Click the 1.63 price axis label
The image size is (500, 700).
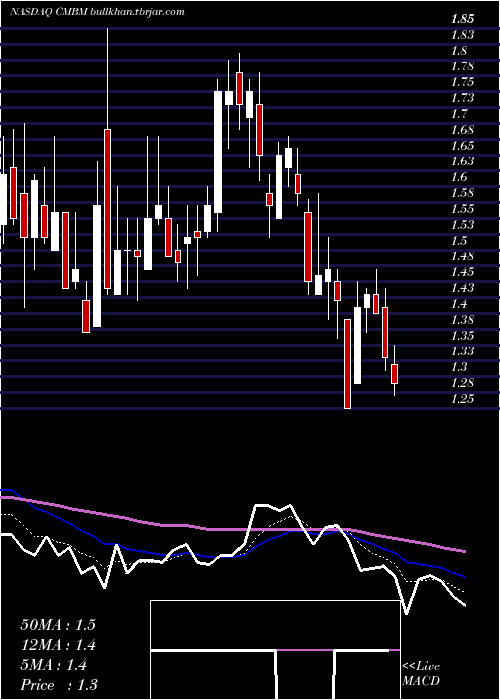click(x=462, y=161)
